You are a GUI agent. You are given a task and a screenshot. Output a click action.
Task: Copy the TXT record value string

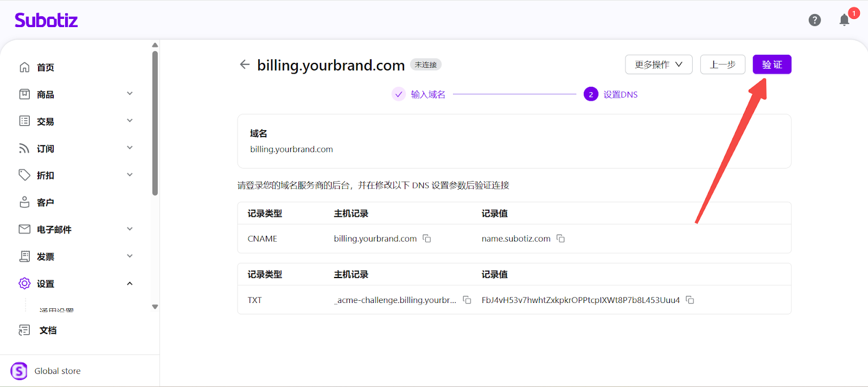click(690, 300)
